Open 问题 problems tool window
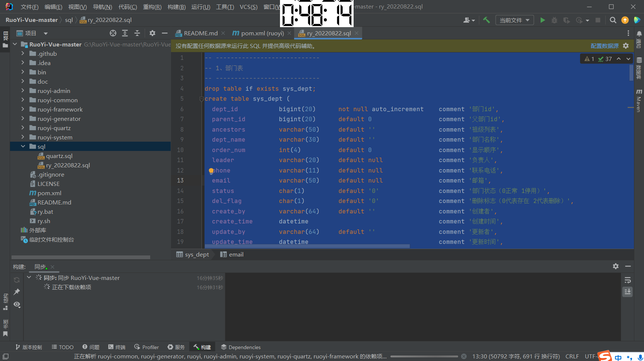The height and width of the screenshot is (361, 644). 91,347
